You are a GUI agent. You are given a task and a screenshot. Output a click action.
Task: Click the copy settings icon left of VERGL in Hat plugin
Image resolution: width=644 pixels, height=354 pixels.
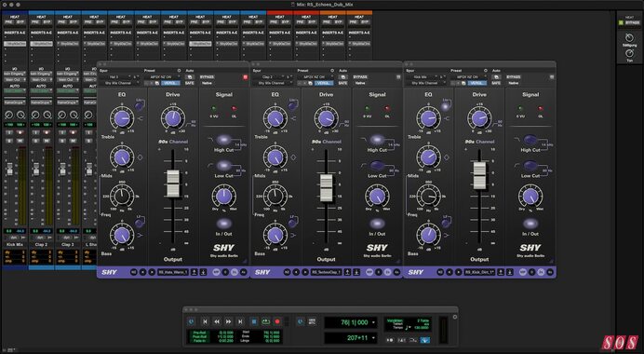157,83
